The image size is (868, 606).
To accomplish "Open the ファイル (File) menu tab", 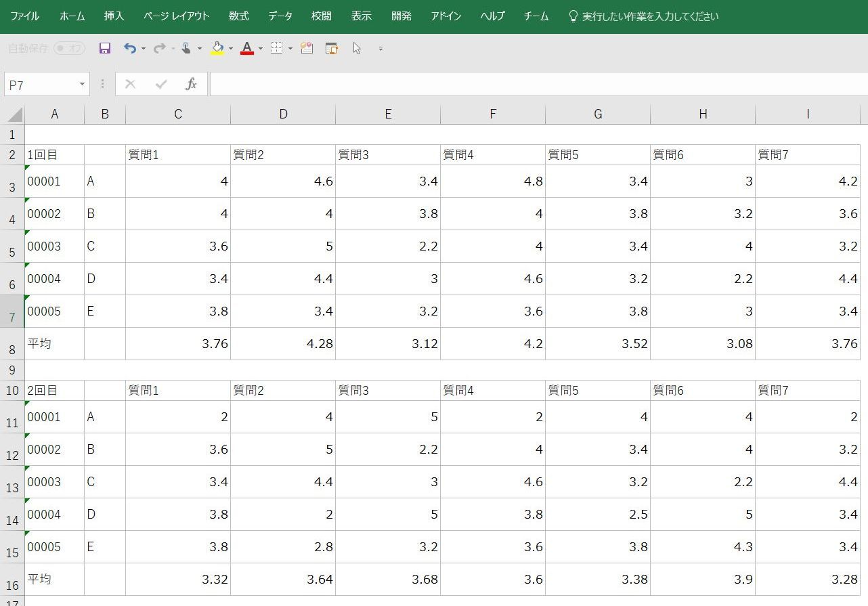I will point(24,16).
